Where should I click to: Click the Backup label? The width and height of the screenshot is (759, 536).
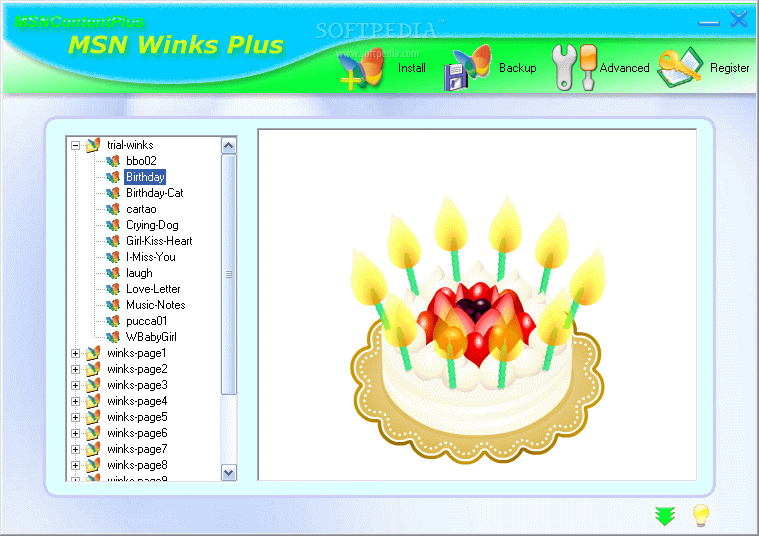(x=517, y=68)
